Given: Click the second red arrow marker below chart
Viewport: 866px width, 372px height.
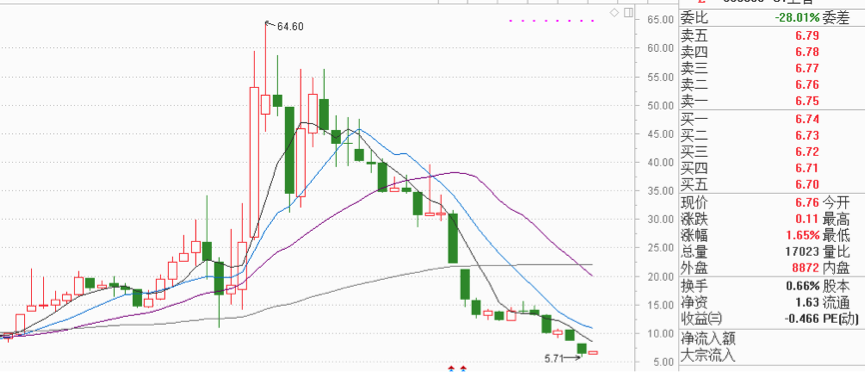Looking at the screenshot, I should 464,368.
